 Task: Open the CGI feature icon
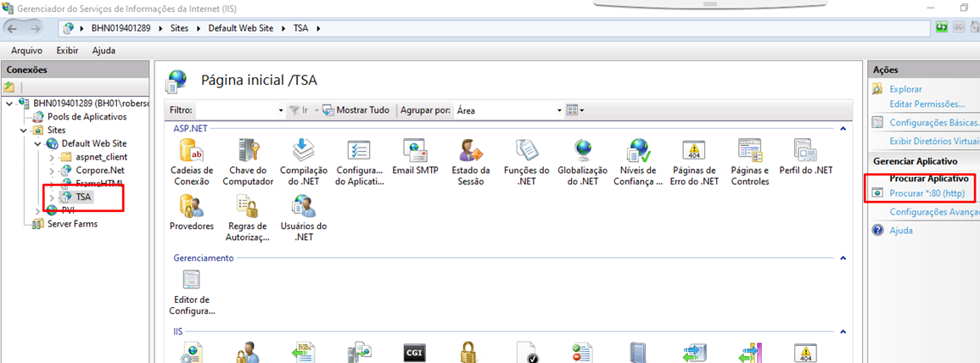click(416, 352)
